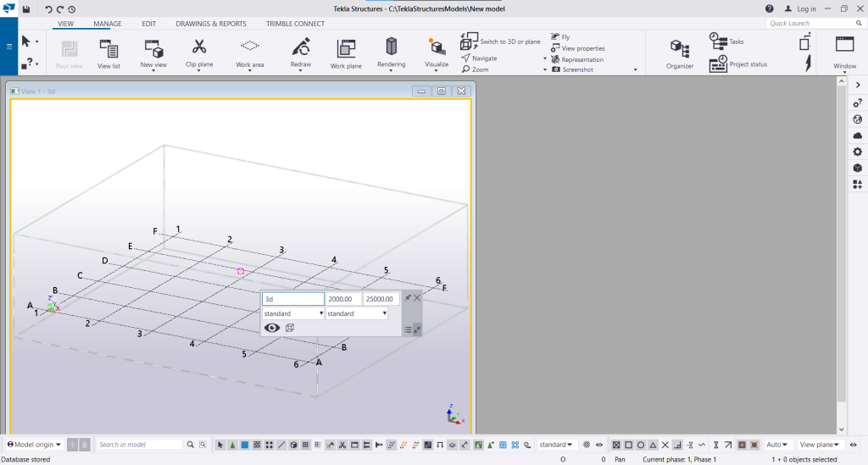Click the lightning bolt ribbon icon

(808, 63)
